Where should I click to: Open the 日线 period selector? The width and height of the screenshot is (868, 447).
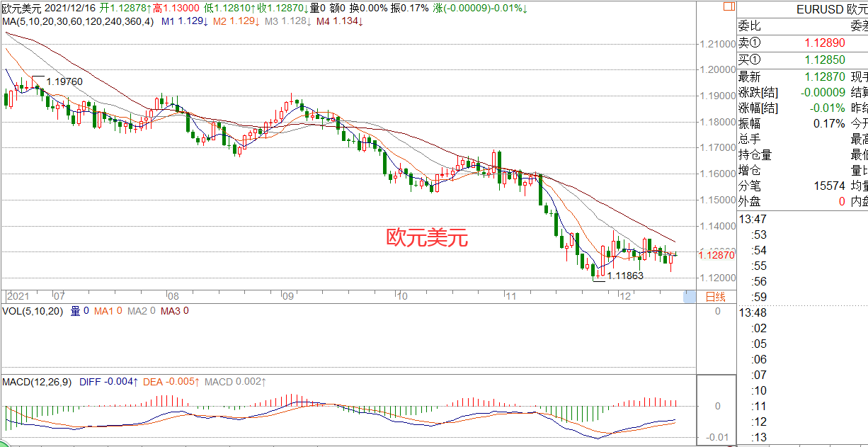[716, 298]
